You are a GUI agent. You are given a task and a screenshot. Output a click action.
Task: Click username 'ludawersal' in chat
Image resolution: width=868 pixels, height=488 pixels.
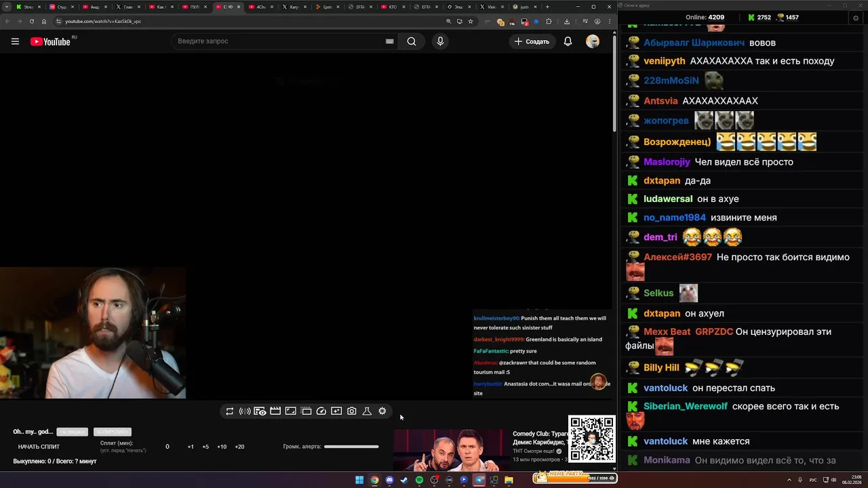[x=668, y=199]
